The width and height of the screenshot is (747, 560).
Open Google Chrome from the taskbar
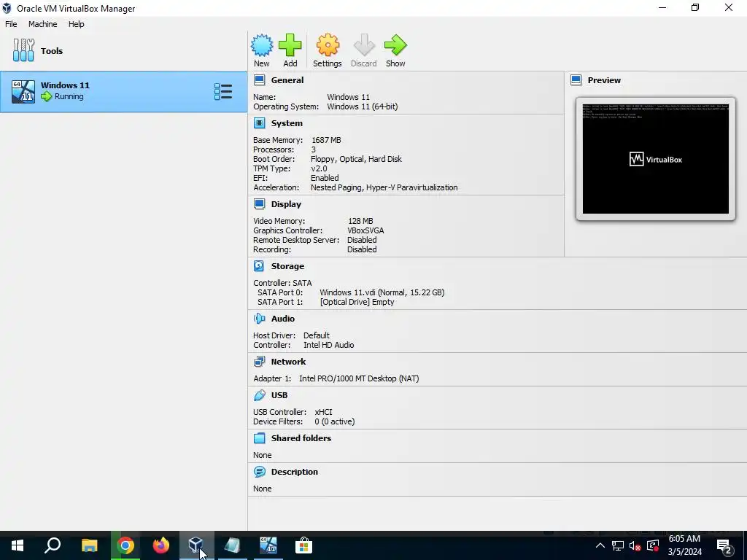point(125,545)
